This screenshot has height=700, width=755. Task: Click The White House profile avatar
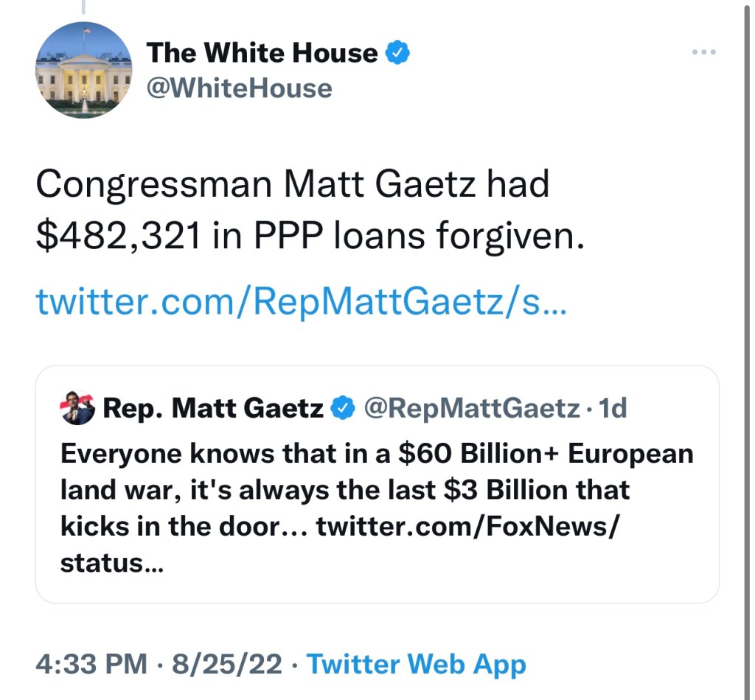[x=83, y=71]
